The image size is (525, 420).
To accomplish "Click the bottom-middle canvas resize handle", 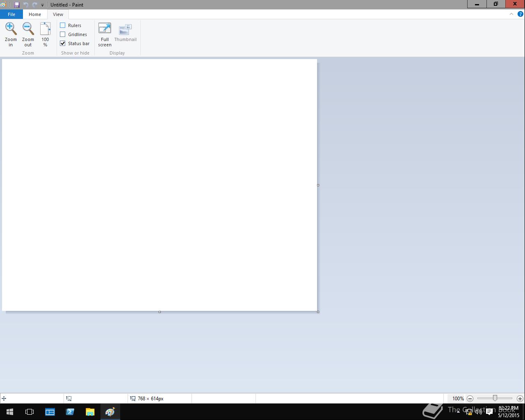I will tap(160, 312).
